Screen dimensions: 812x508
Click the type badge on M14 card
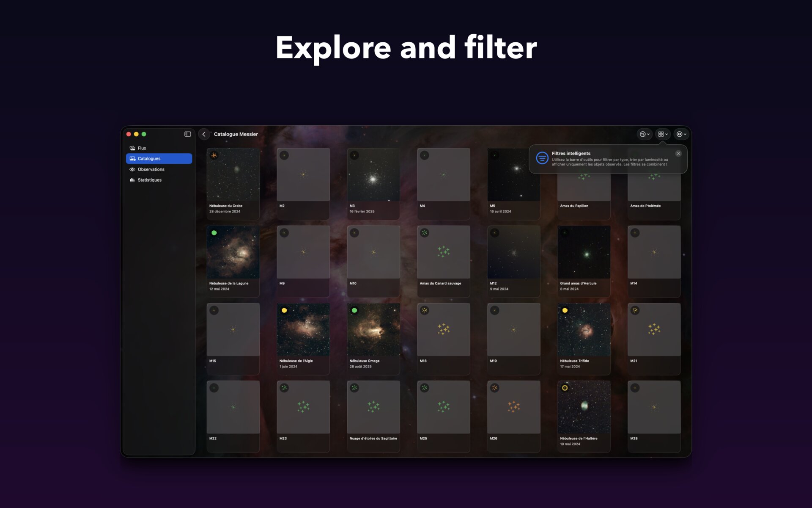click(x=635, y=233)
